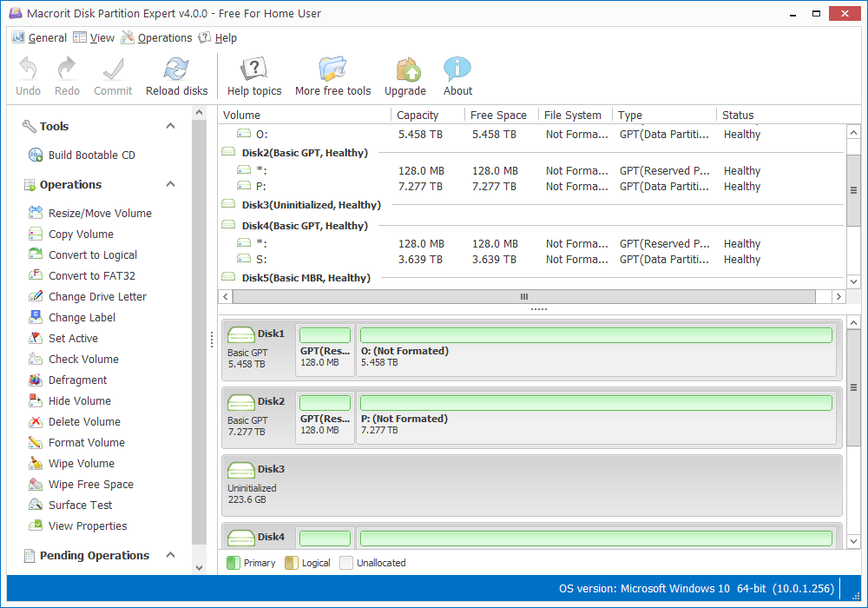Collapse the Pending Operations section chevron
Image resolution: width=868 pixels, height=608 pixels.
(170, 555)
